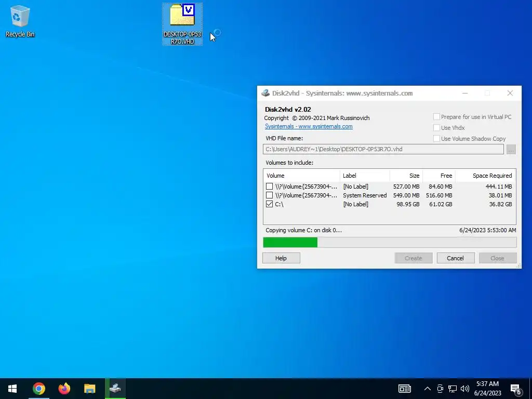Click the Label column header
This screenshot has width=532, height=399.
coord(365,176)
